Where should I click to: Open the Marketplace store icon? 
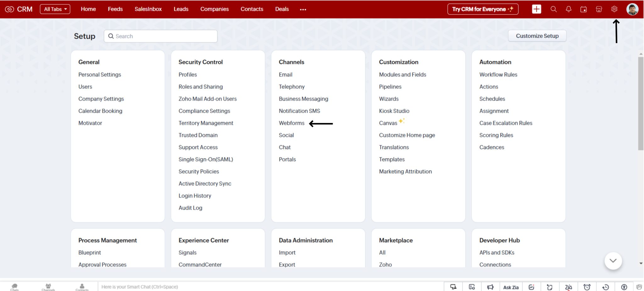598,9
